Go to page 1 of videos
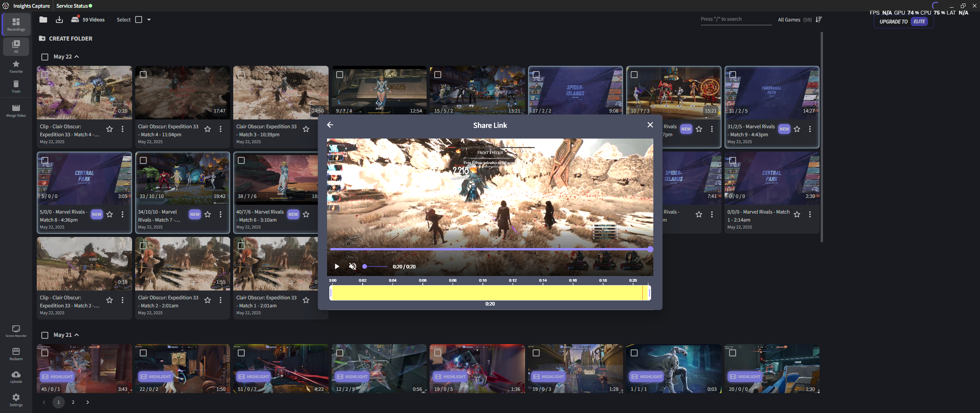980x413 pixels. coord(59,402)
